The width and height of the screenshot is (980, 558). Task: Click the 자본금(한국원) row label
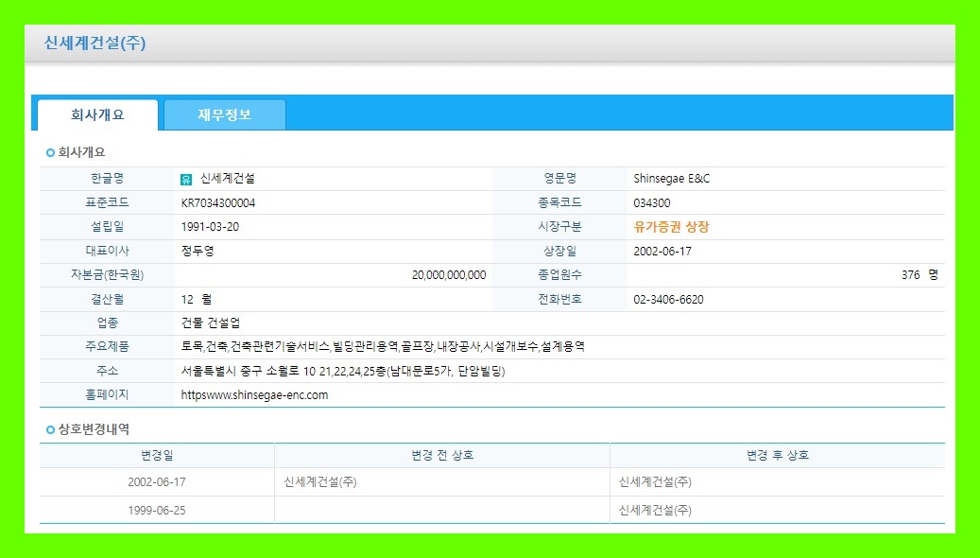click(x=108, y=274)
